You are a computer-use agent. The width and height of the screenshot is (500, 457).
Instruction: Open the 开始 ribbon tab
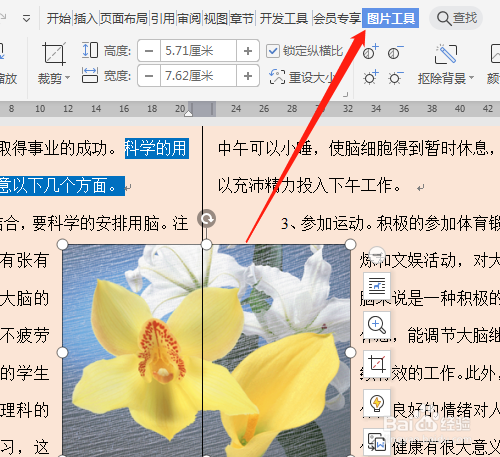[x=59, y=18]
